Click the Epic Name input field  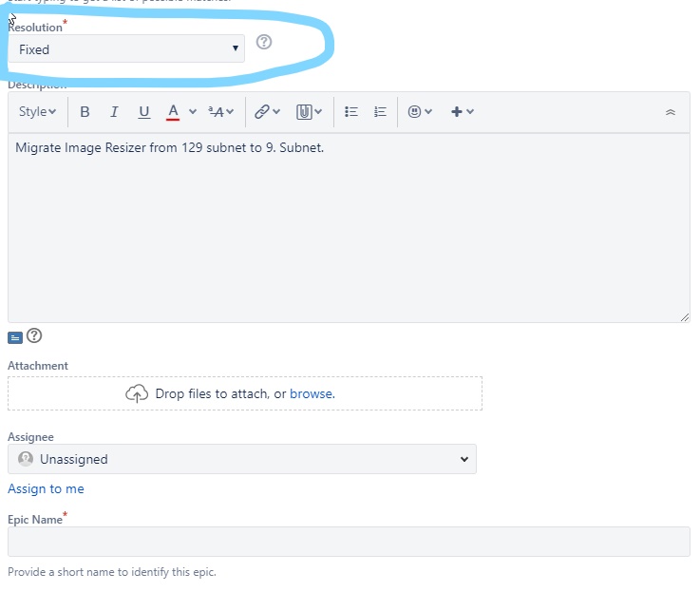[349, 542]
